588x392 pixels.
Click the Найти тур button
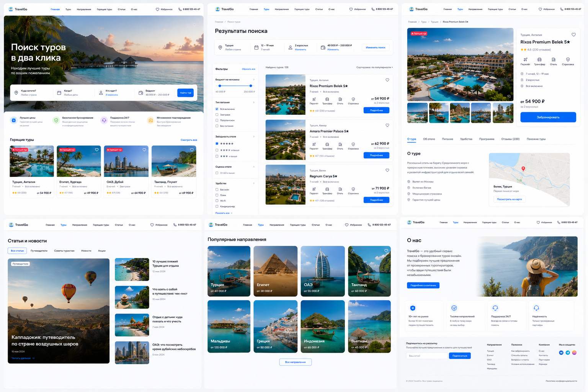186,93
